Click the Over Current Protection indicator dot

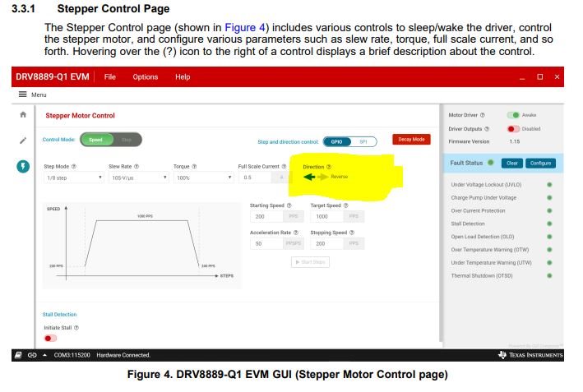[x=549, y=210]
